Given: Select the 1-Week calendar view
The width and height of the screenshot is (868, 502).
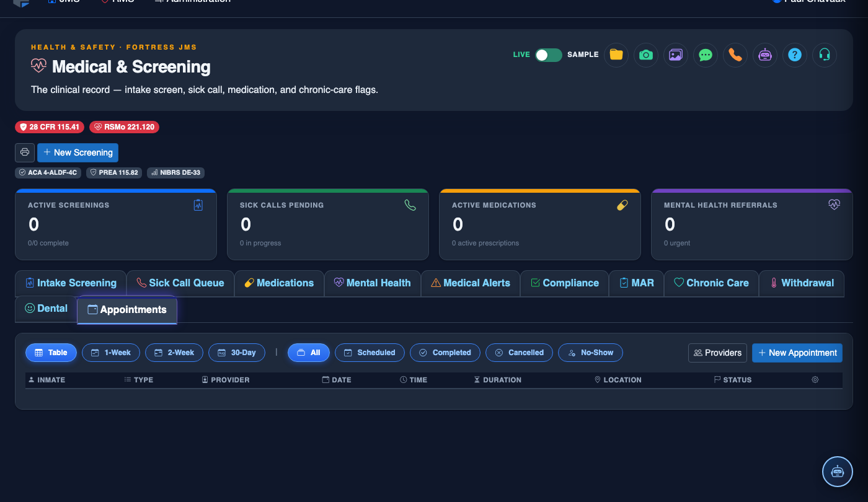Looking at the screenshot, I should point(111,353).
